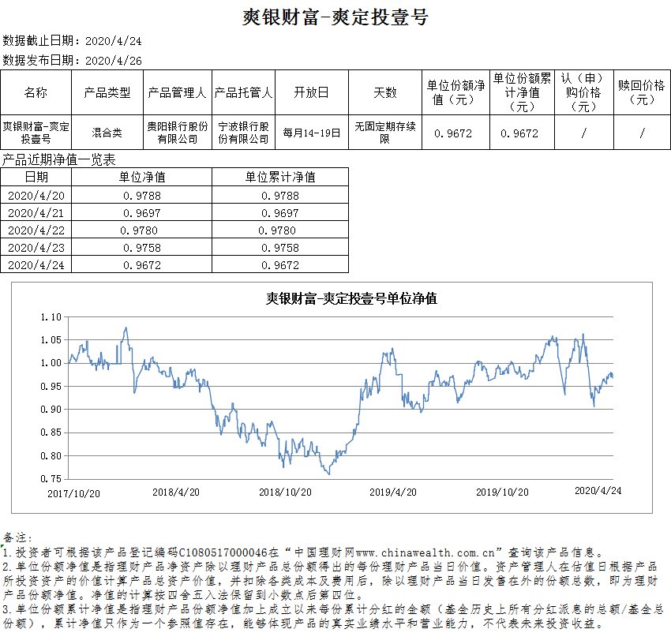Click the 单位累计净值 header in recent table

click(x=280, y=177)
